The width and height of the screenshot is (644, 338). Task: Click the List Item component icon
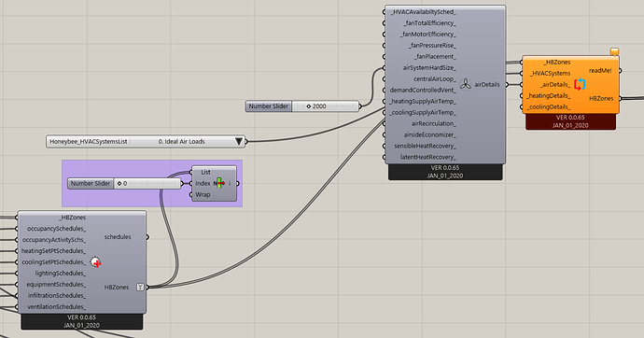(x=219, y=183)
